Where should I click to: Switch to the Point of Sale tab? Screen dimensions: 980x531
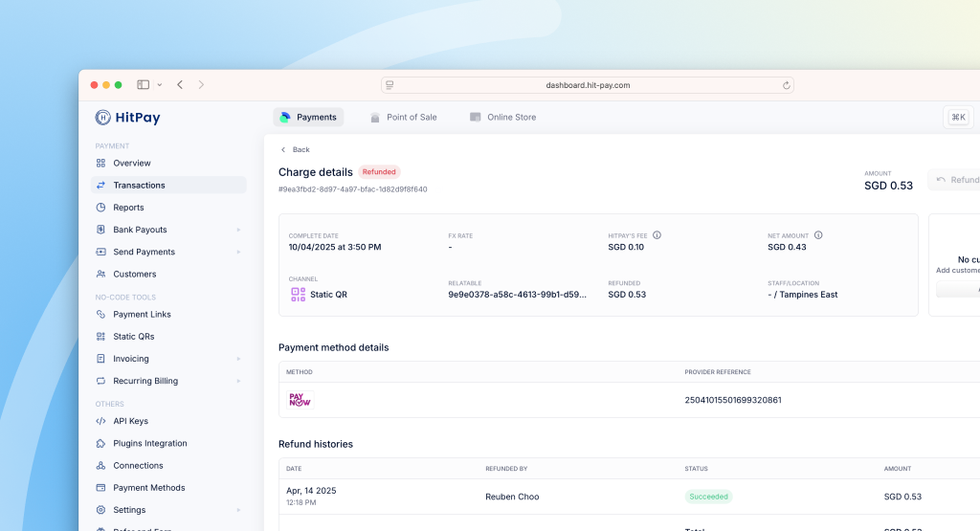[x=404, y=117]
